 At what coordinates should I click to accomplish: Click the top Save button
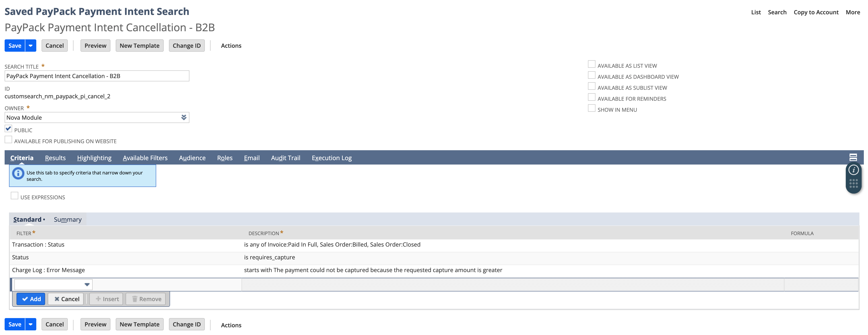pyautogui.click(x=15, y=46)
